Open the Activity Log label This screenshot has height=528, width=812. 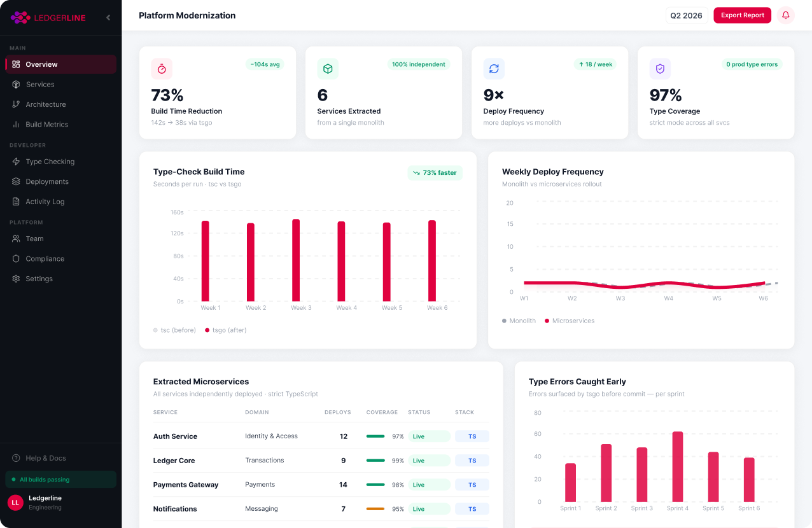[45, 202]
